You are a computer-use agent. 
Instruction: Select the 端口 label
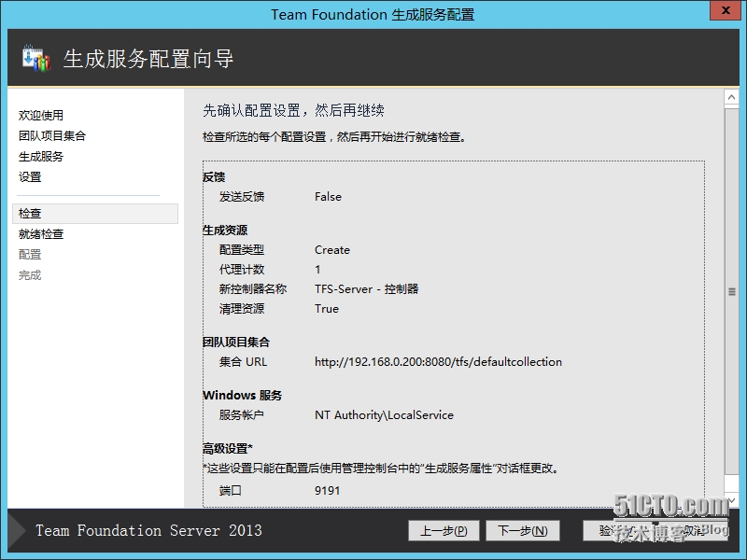pos(231,491)
